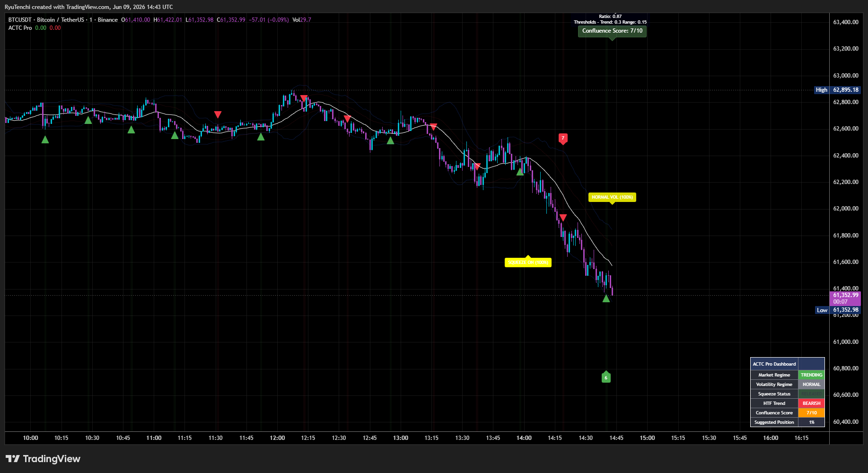868x473 pixels.
Task: Click the BTCUSDT symbol title in the legend
Action: tap(46, 20)
